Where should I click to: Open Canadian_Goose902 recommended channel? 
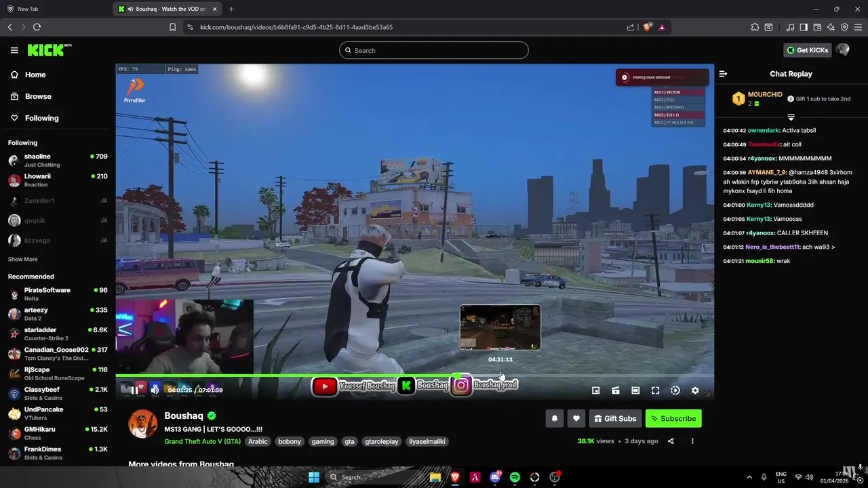point(58,354)
